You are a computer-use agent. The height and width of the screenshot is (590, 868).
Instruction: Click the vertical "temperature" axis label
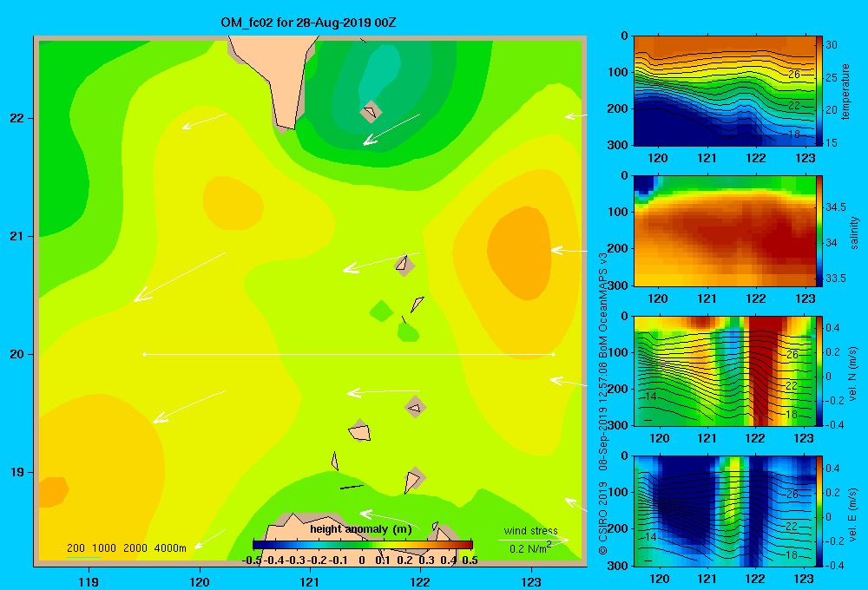click(x=845, y=91)
